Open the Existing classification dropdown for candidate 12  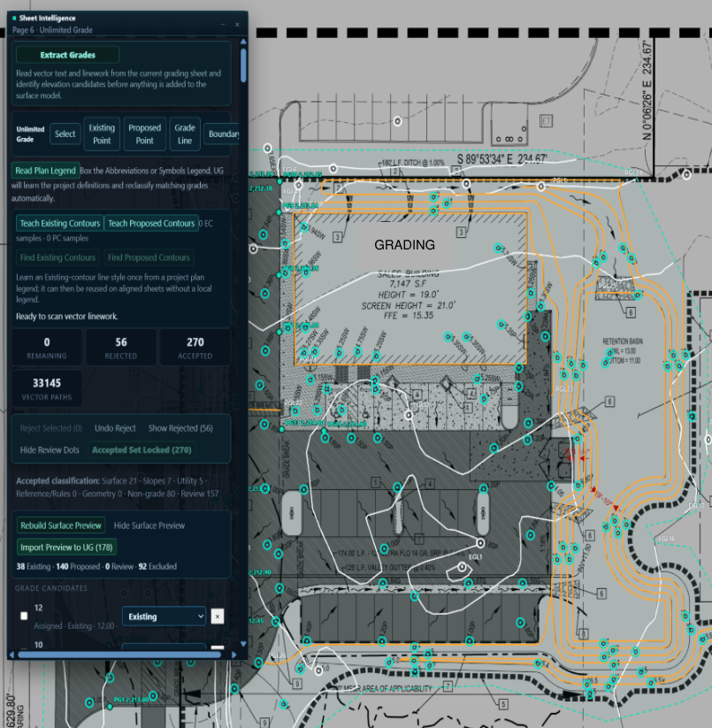[x=164, y=617]
